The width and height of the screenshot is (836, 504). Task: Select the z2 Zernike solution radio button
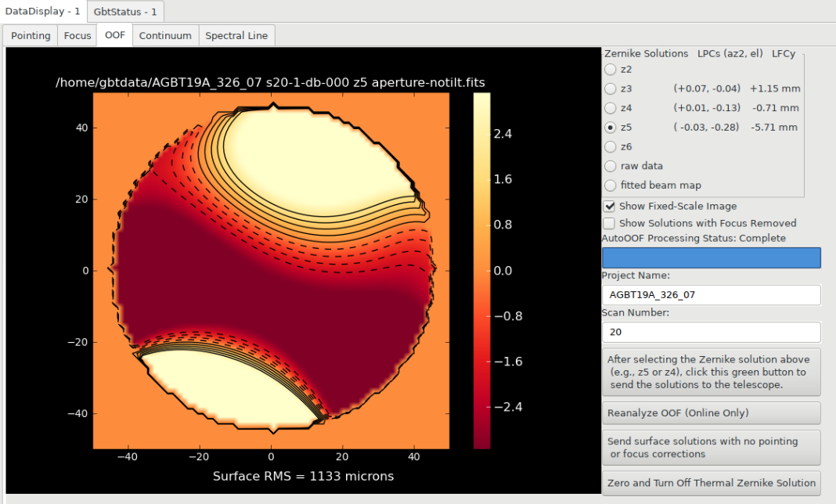611,70
